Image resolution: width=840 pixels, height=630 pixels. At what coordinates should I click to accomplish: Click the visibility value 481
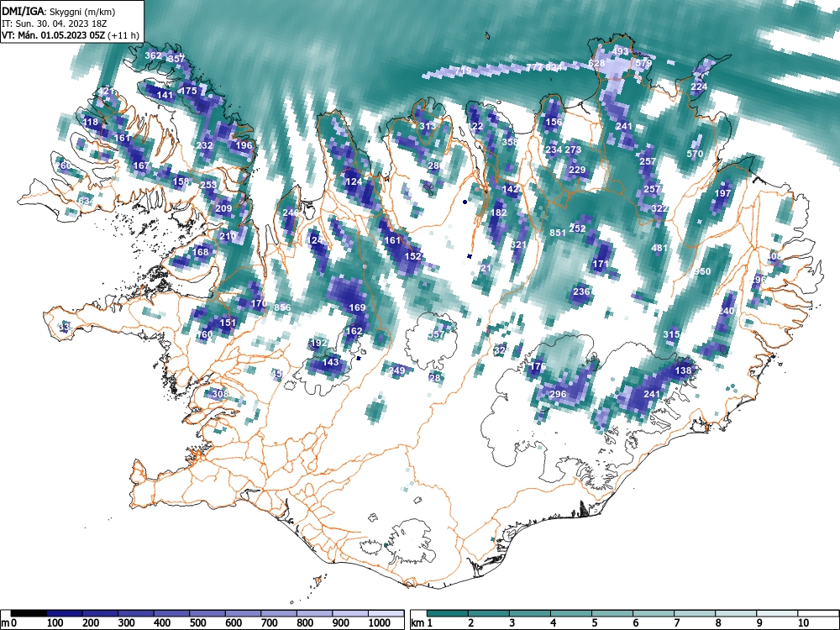(659, 248)
